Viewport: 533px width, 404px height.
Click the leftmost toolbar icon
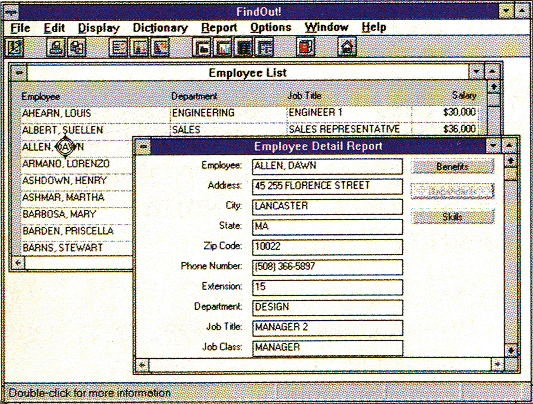15,47
